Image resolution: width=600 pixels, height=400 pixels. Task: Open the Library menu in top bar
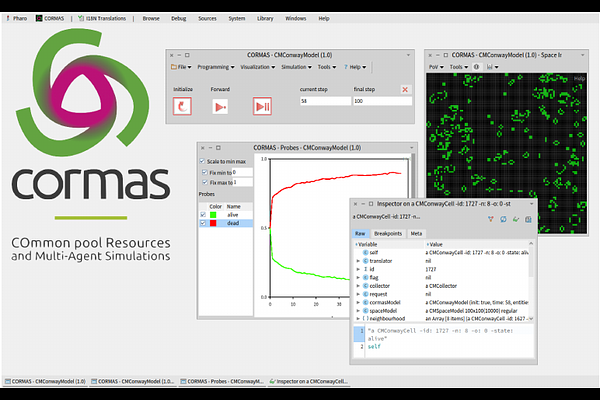(265, 18)
